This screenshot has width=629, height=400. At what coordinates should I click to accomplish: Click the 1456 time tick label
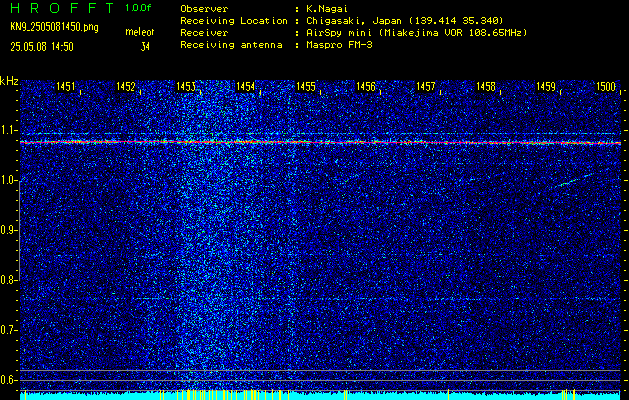click(x=366, y=86)
